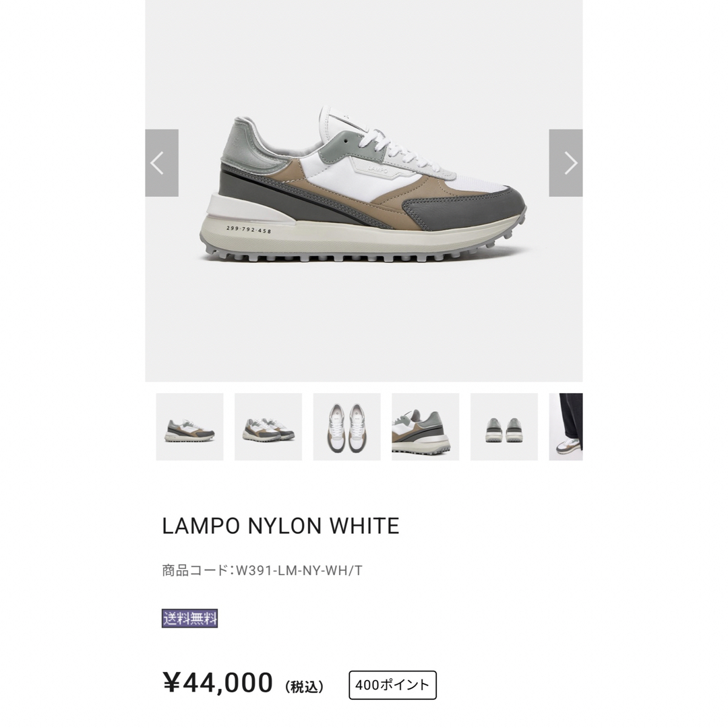Screen dimensions: 728x728
Task: Click the ¥44,000 price text
Action: (217, 682)
